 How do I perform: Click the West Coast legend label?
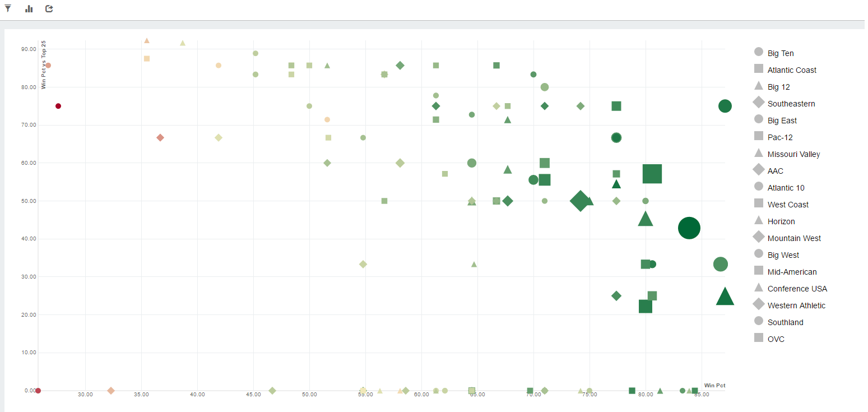coord(788,205)
